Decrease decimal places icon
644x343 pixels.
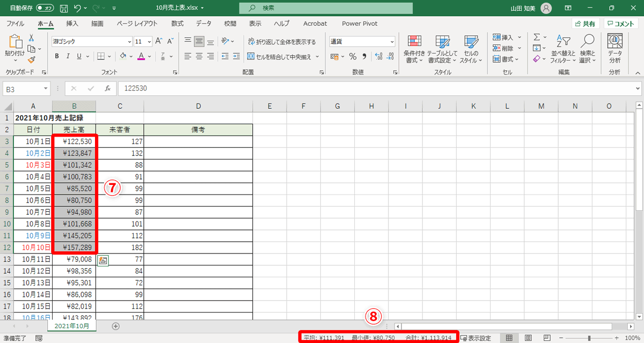[x=390, y=56]
